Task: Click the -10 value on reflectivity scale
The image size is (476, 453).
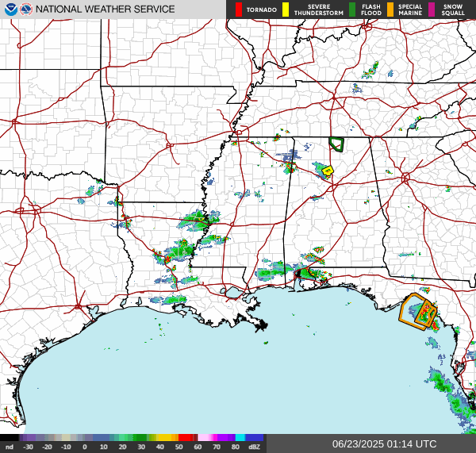Action: pyautogui.click(x=66, y=447)
